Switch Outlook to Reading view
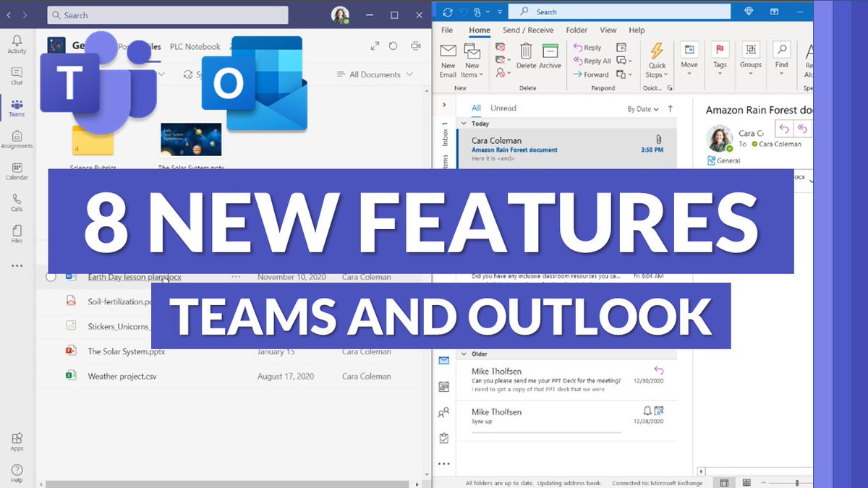This screenshot has height=488, width=868. point(746,482)
